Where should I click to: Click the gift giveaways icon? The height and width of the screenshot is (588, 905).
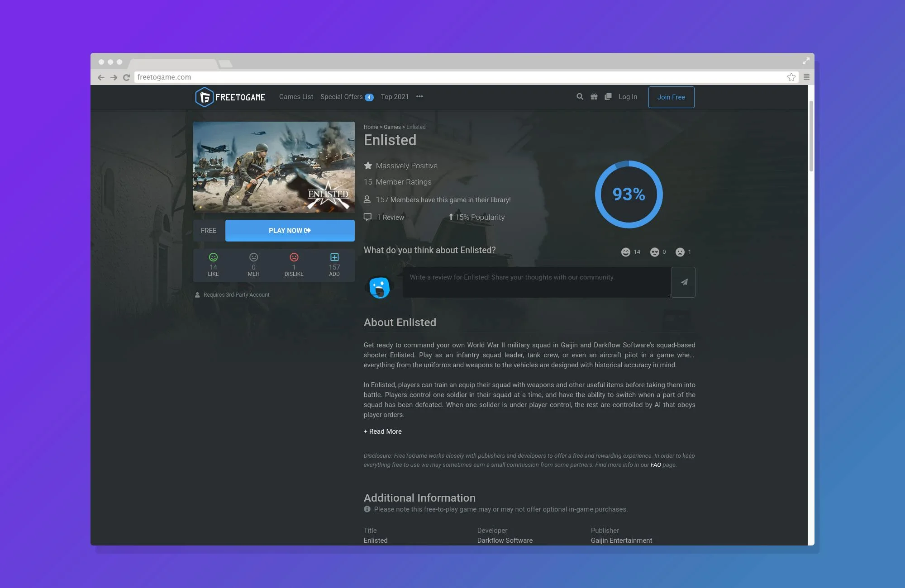tap(594, 97)
